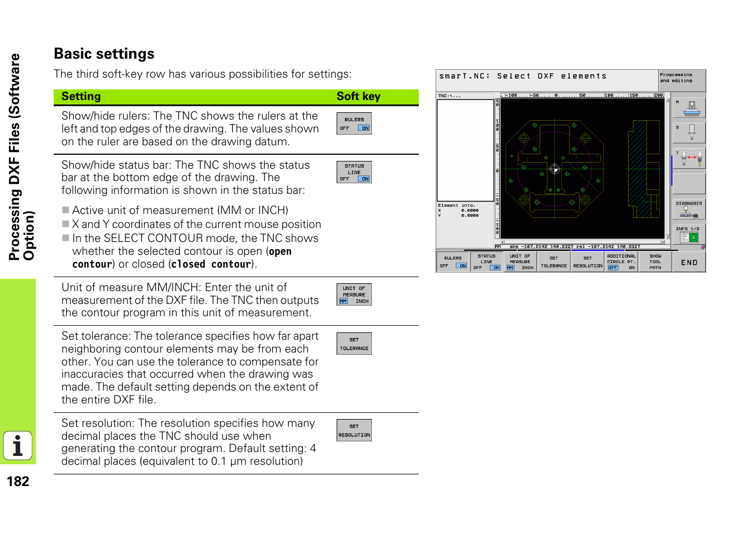Screen dimensions: 756x533
Task: Click horizontal scrollbar right arrow below drawing
Action: [663, 242]
